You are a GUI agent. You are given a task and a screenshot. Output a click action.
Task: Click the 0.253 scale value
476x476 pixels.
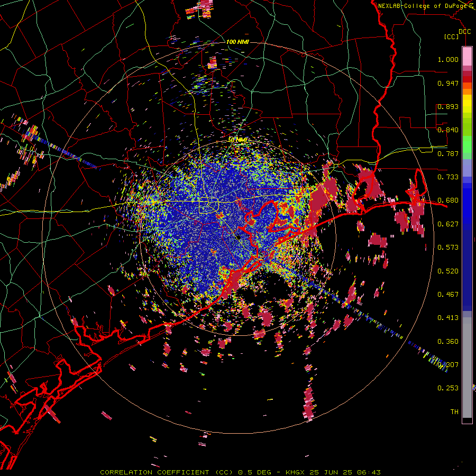tap(448, 388)
